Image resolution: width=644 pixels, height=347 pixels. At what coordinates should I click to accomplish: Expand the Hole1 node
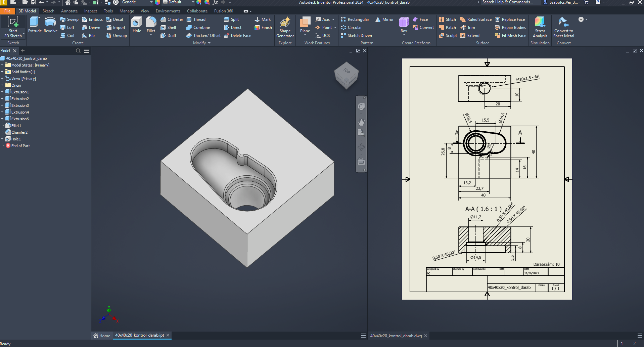pyautogui.click(x=2, y=139)
